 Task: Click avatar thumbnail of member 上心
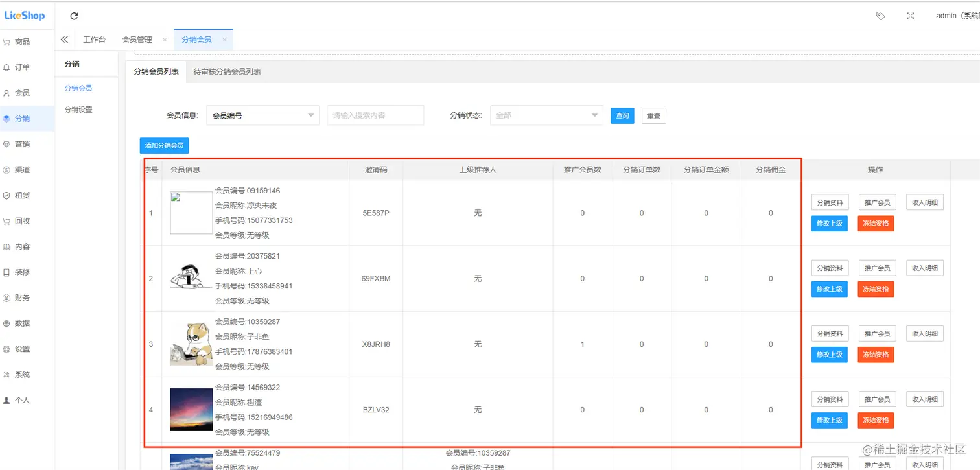(191, 277)
